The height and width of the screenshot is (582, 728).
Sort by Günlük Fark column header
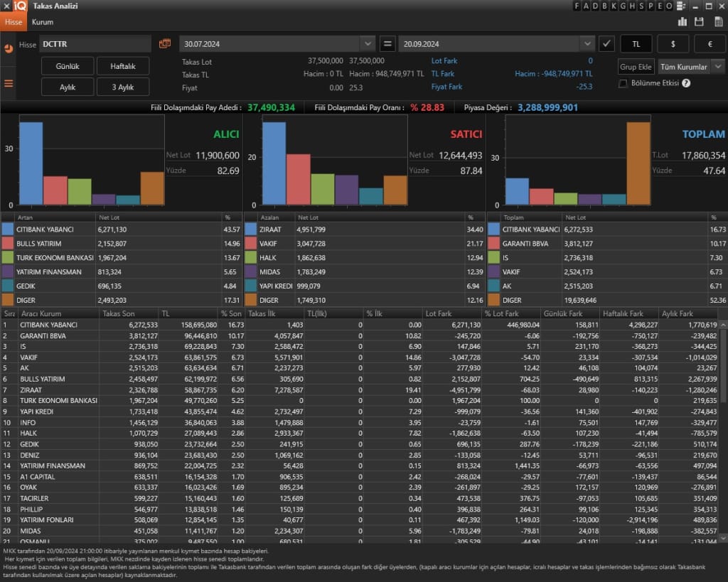(570, 314)
